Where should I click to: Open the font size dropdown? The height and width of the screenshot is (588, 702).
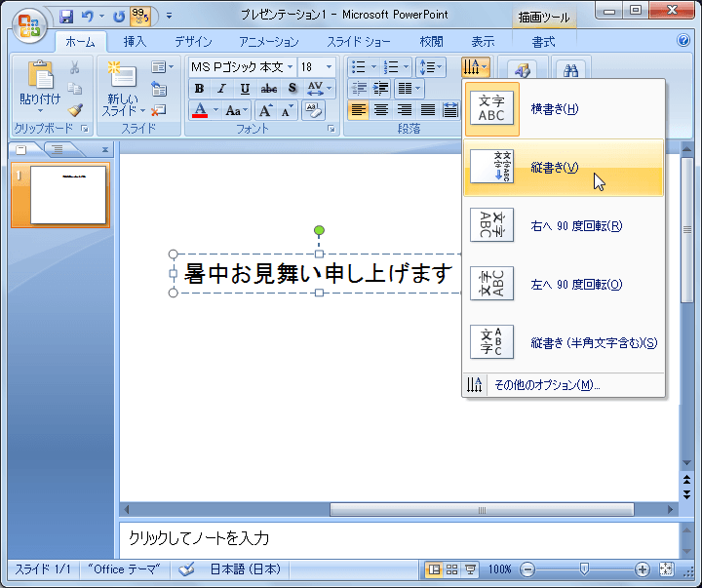click(330, 67)
